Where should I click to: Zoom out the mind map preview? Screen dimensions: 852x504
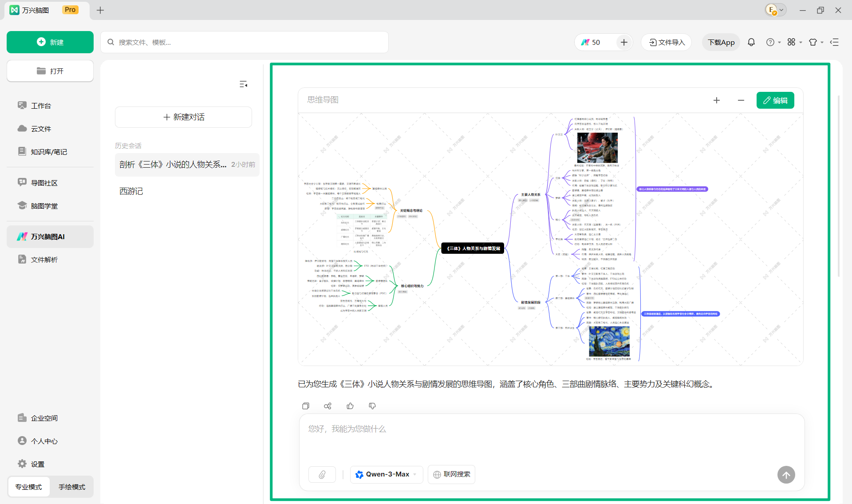741,100
